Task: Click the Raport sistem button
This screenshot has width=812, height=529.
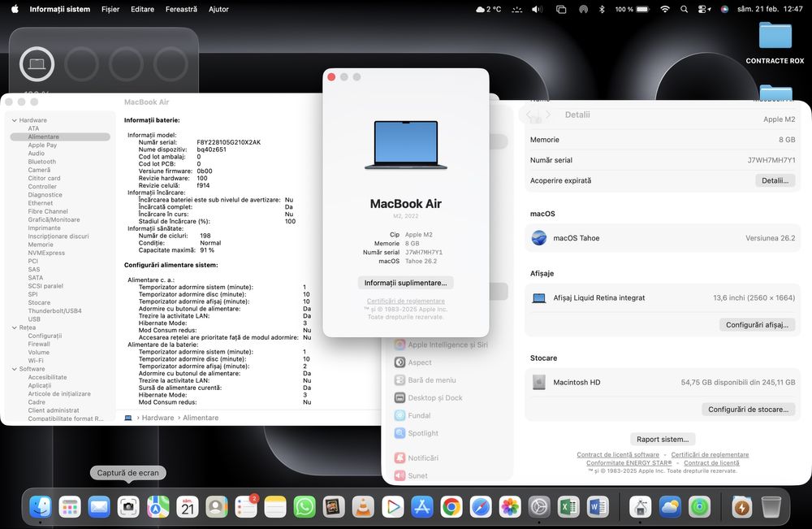Action: point(663,440)
